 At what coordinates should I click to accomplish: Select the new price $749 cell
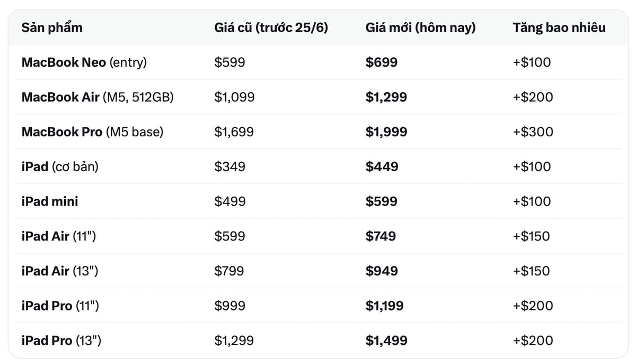tap(381, 236)
